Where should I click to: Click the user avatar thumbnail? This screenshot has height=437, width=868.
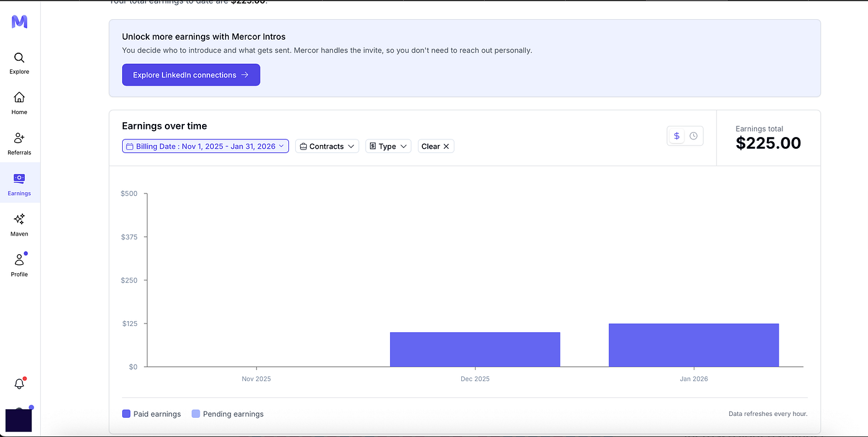point(19,420)
